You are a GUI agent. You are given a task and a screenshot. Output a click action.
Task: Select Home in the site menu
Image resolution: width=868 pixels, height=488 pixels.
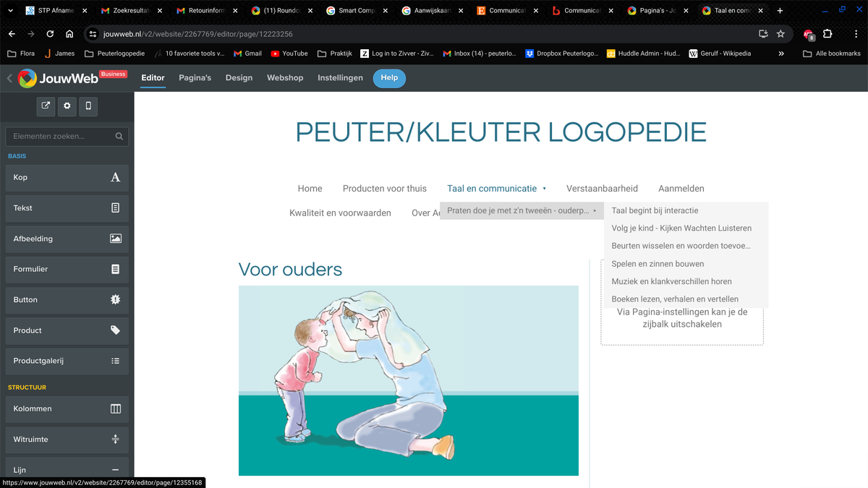310,189
